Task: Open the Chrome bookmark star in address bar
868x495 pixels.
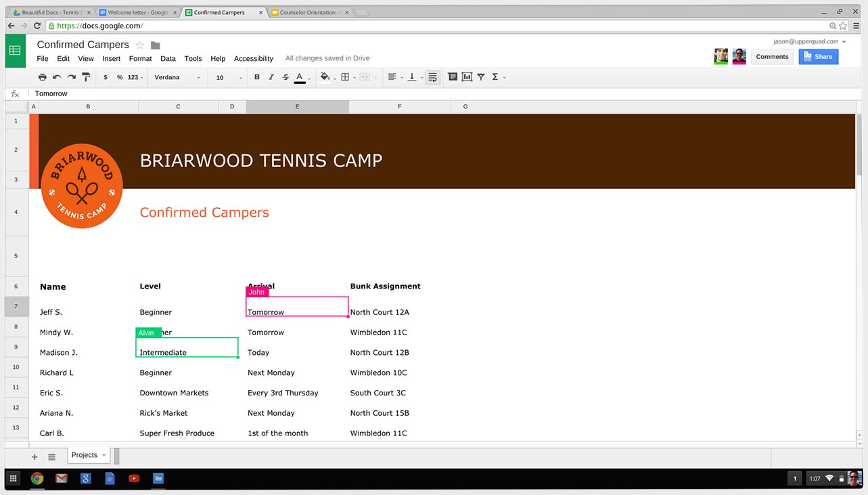Action: (843, 26)
